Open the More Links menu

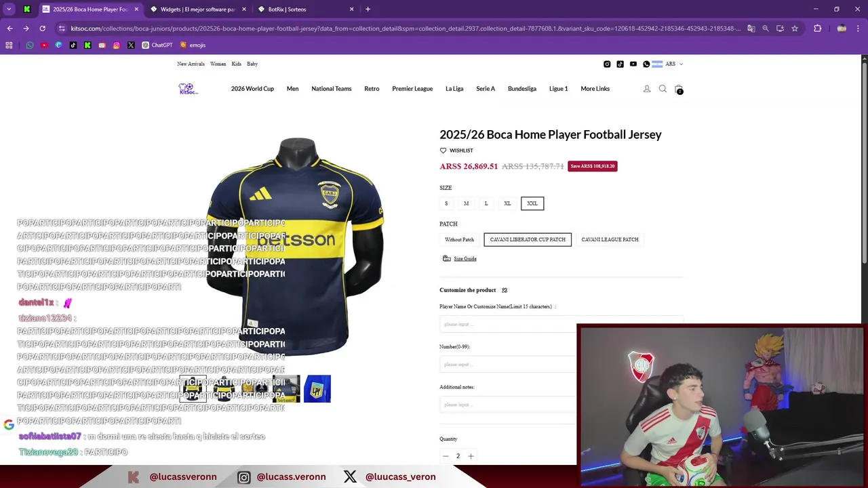pos(595,89)
